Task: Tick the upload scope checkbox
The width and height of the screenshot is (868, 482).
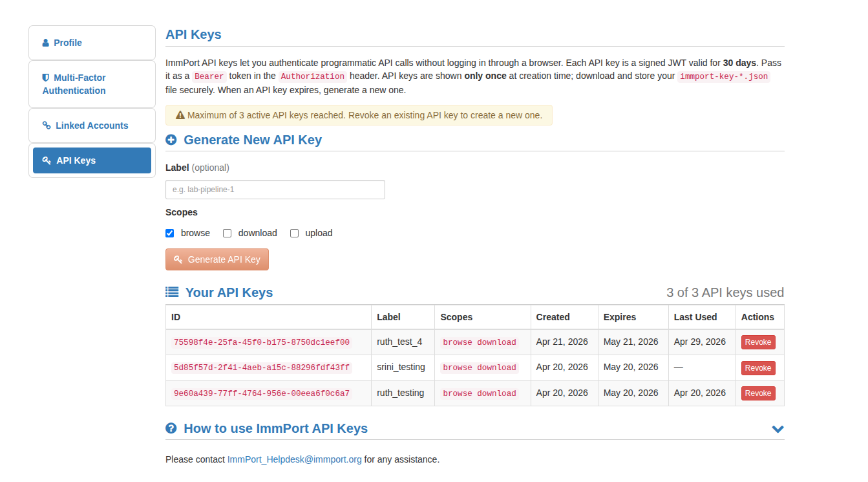Action: (x=295, y=234)
